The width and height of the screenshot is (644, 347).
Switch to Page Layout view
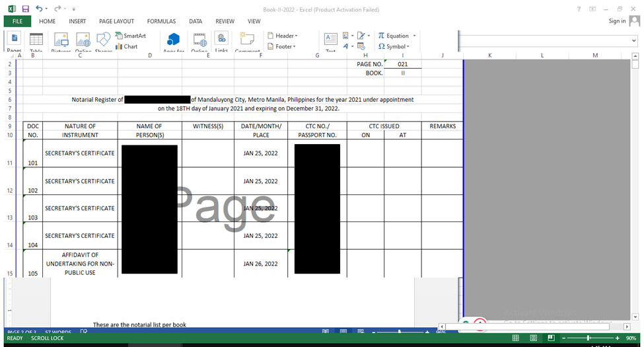pyautogui.click(x=533, y=338)
